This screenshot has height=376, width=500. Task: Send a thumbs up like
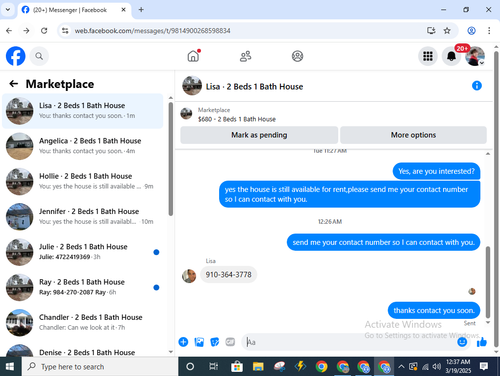[482, 342]
